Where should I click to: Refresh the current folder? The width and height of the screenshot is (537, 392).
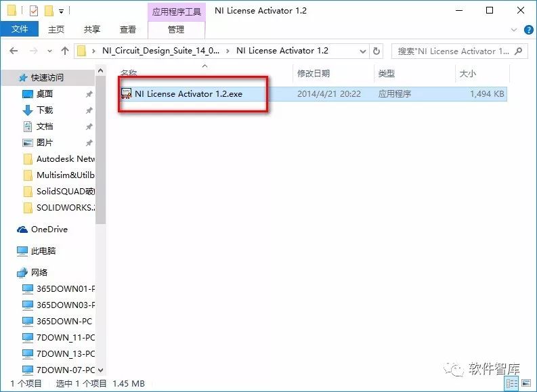click(377, 51)
